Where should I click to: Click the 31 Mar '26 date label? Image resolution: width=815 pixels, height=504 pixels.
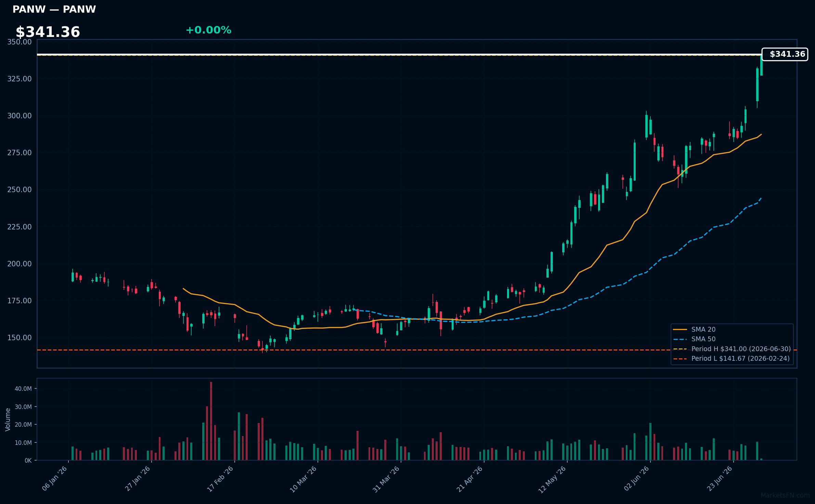387,479
